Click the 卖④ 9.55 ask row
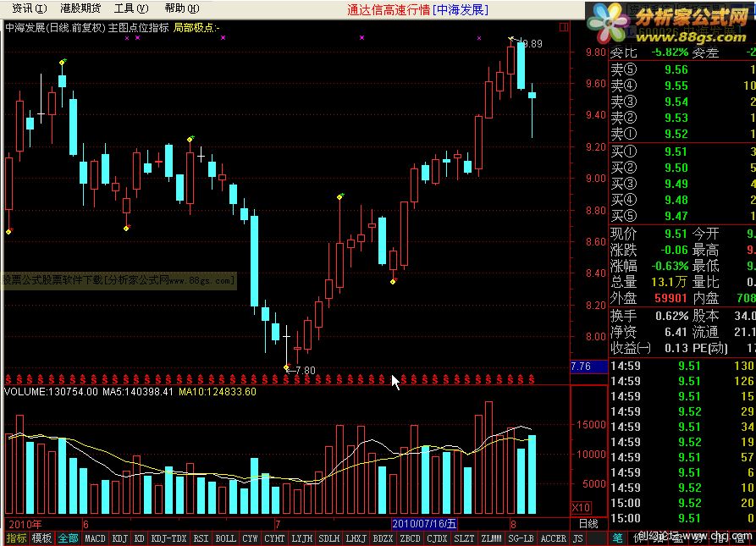This screenshot has height=546, width=756. tap(682, 85)
